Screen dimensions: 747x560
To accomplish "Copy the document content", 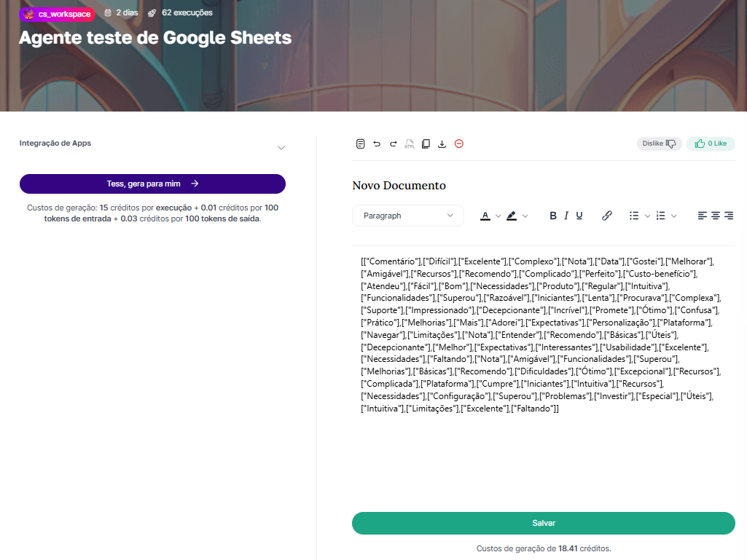I will [x=426, y=143].
